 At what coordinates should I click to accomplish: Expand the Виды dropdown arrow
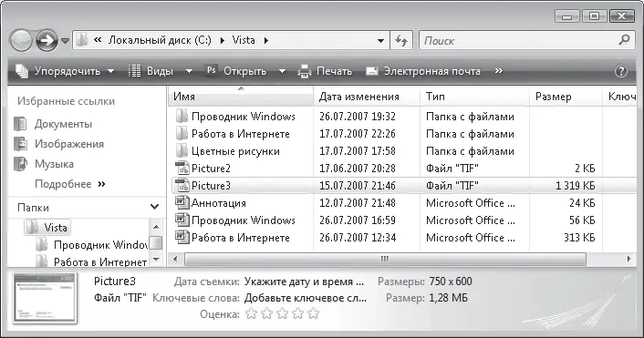(x=189, y=71)
